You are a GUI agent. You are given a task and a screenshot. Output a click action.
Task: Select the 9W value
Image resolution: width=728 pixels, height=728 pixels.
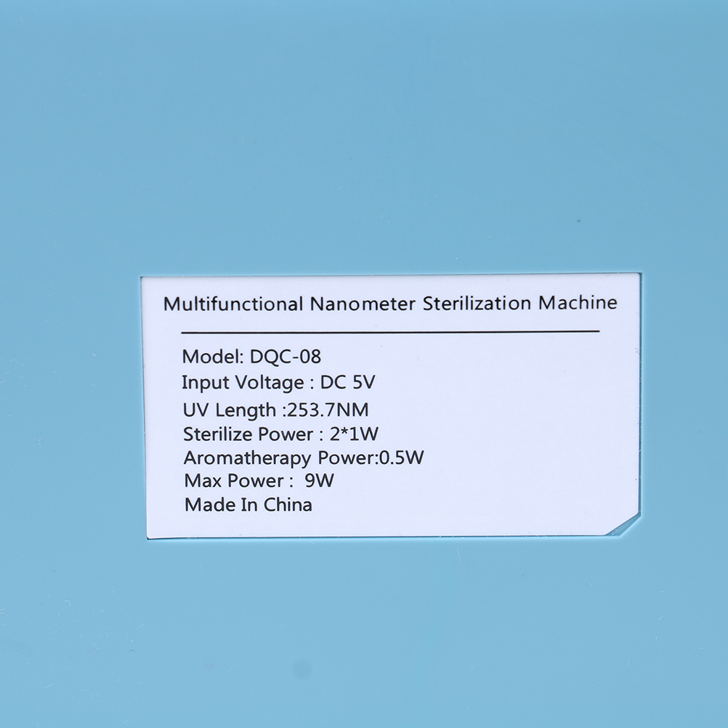tap(320, 481)
